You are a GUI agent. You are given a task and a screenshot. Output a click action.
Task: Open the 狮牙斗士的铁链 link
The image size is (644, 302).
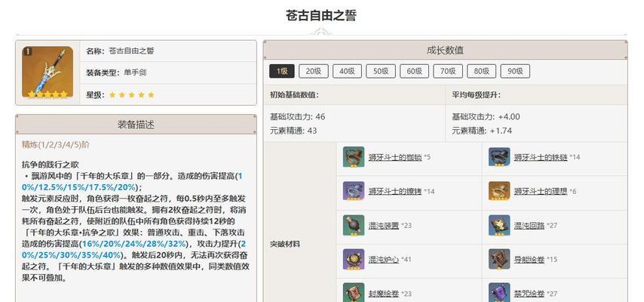tap(541, 157)
